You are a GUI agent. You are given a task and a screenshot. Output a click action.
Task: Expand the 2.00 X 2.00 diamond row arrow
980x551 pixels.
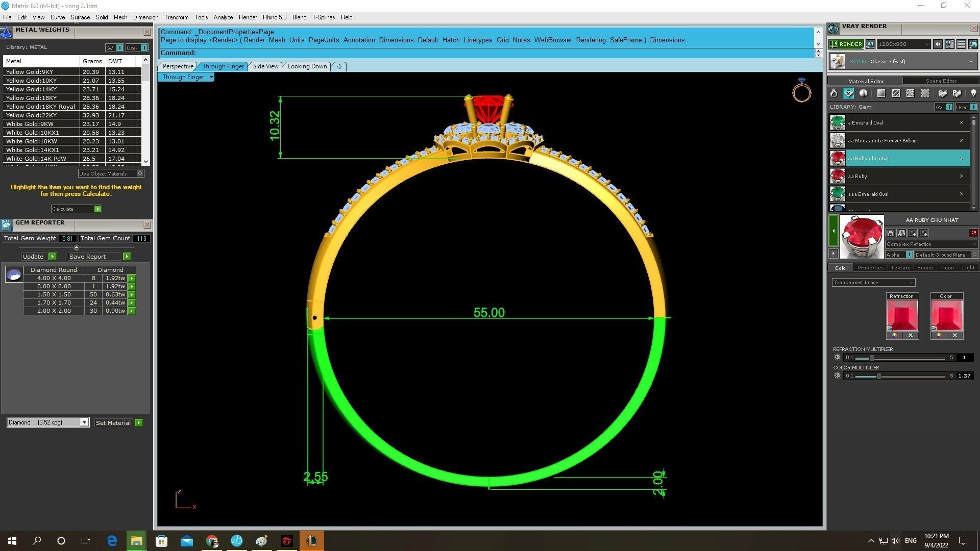(x=132, y=311)
